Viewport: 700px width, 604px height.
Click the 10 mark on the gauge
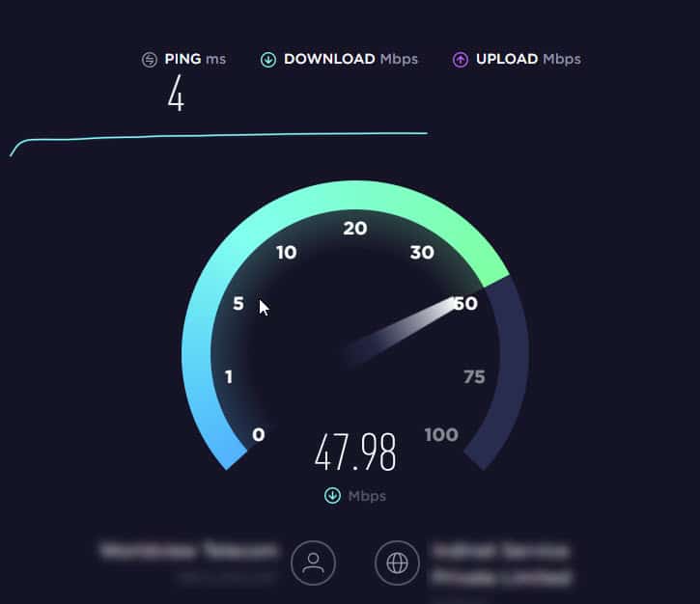(286, 253)
